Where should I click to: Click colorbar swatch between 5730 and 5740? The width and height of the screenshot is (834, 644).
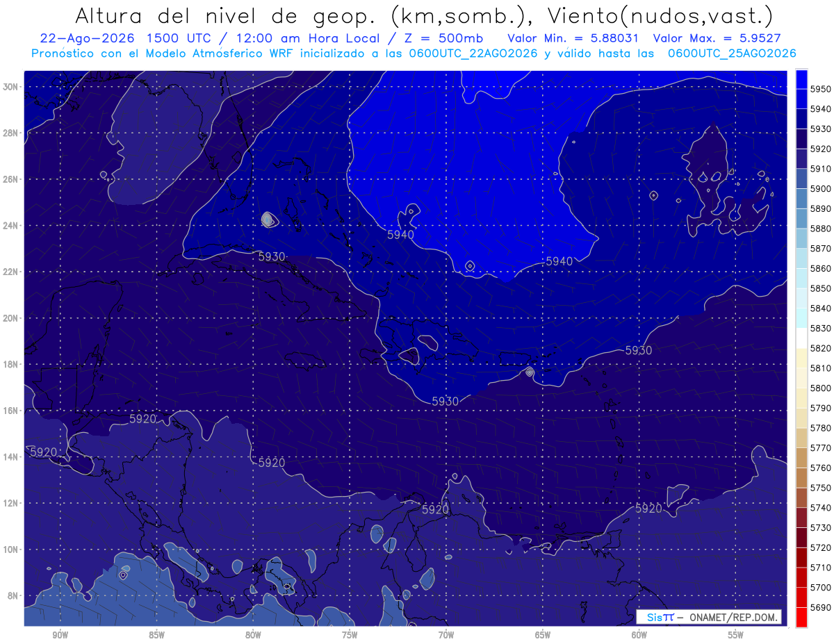[x=801, y=518]
